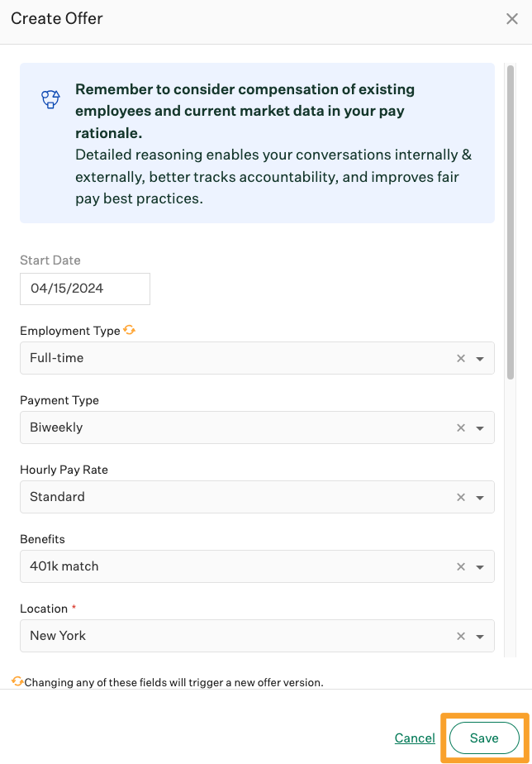Click the piggy bank compensation icon
This screenshot has height=764, width=532.
51,100
